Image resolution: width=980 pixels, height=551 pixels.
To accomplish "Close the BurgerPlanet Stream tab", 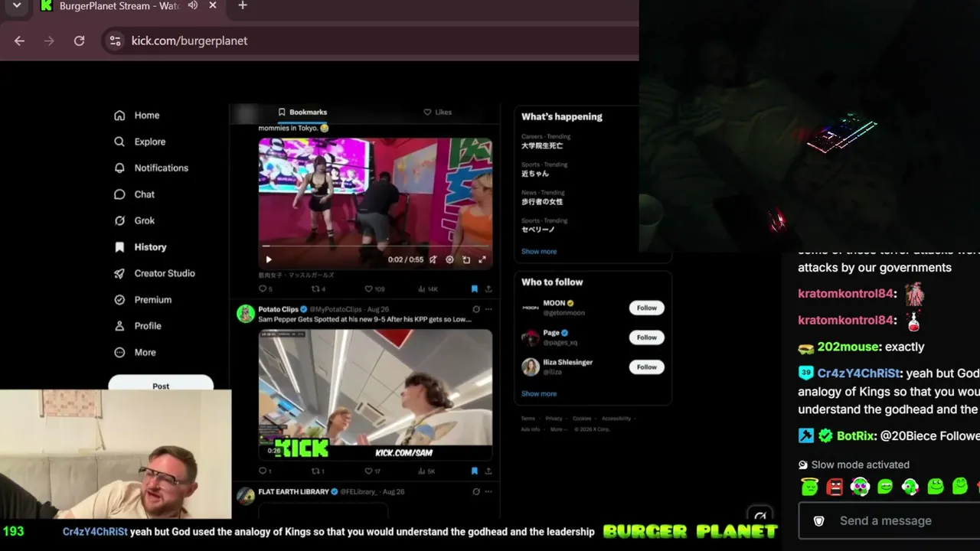I will (213, 5).
